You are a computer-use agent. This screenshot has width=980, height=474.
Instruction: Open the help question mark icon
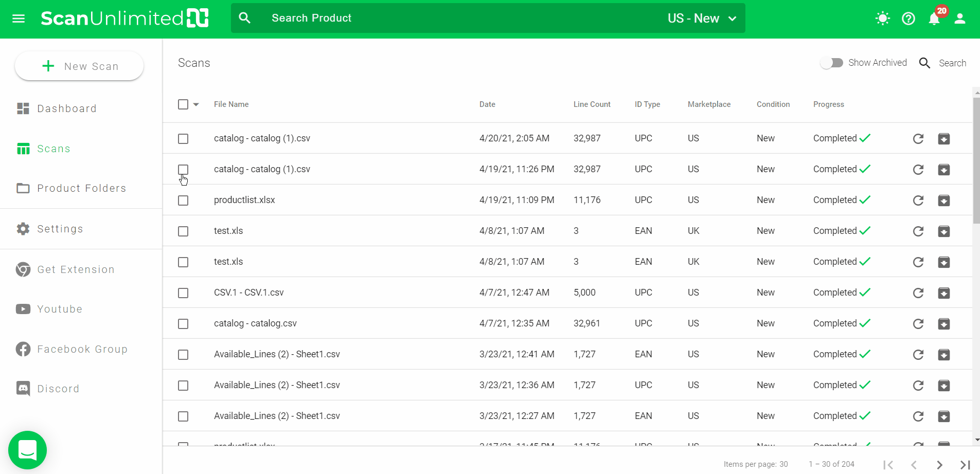[908, 19]
